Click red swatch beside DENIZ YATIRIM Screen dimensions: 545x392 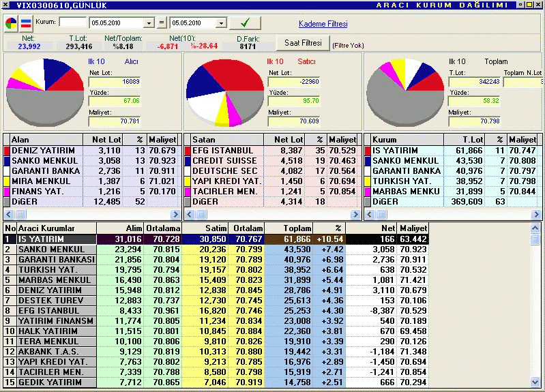pos(7,151)
